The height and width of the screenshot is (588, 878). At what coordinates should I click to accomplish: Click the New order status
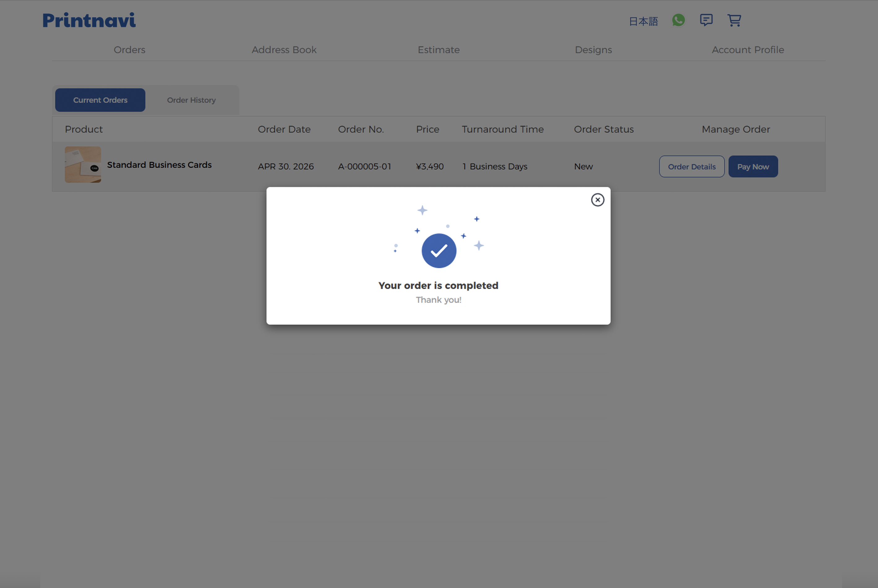(583, 167)
